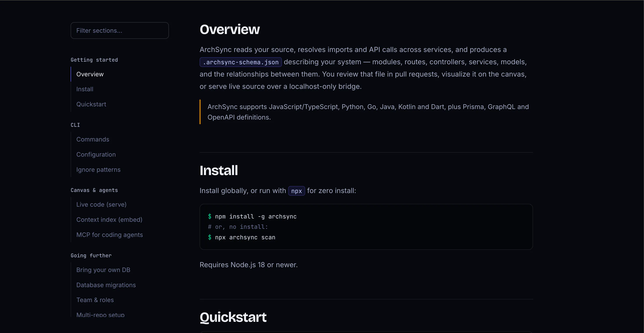The width and height of the screenshot is (644, 333).
Task: Click the npx archsync scan command line
Action: [241, 237]
